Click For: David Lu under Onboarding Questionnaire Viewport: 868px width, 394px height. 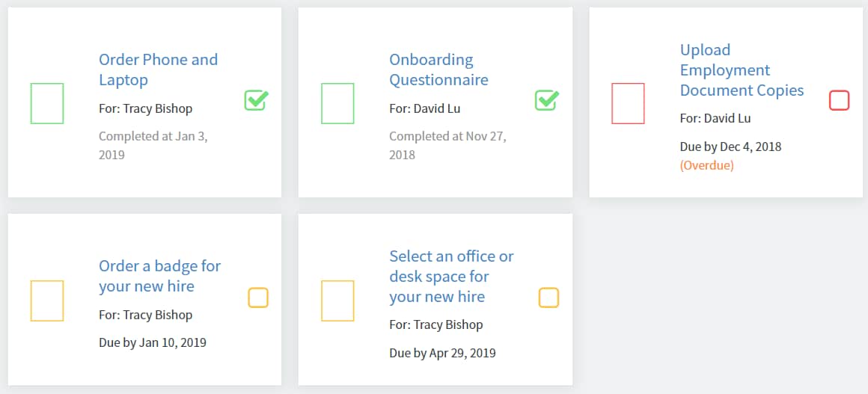pos(424,108)
